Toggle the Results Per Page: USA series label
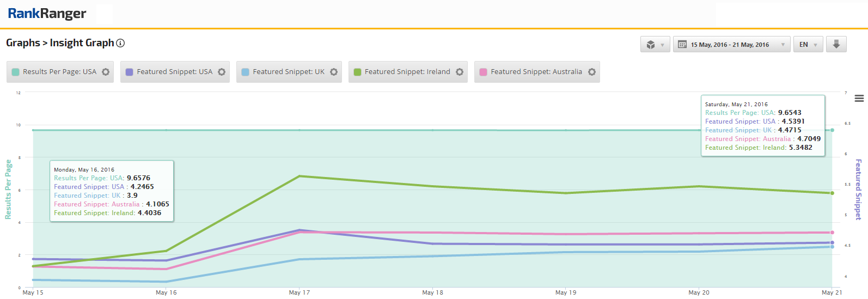Image resolution: width=868 pixels, height=299 pixels. click(59, 72)
